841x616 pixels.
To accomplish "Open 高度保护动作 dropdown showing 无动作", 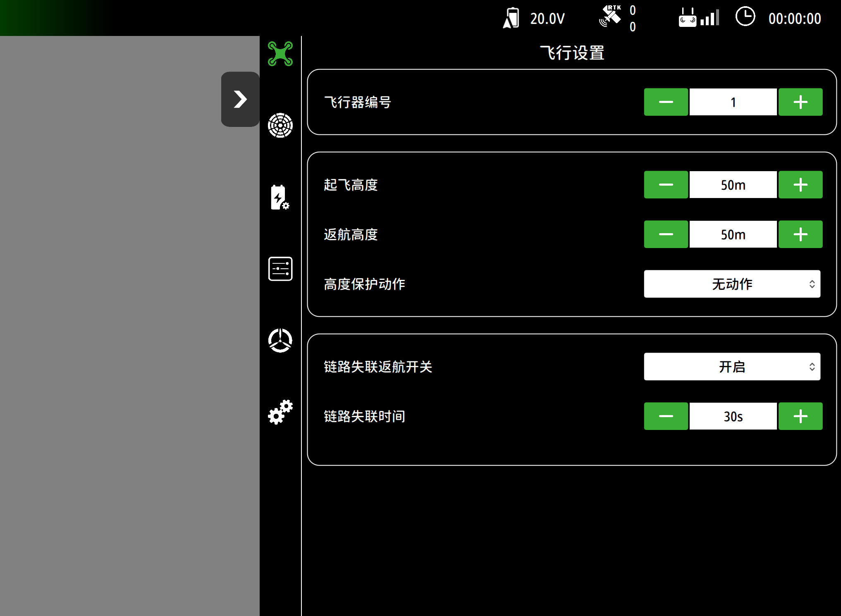I will pyautogui.click(x=731, y=284).
